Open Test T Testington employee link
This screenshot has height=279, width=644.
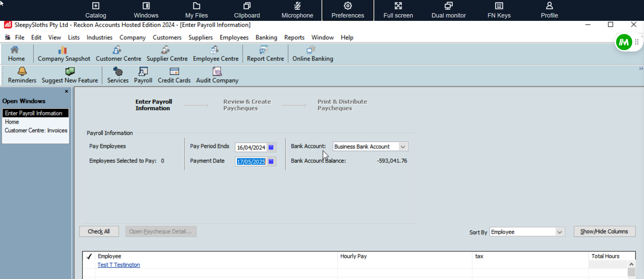(x=119, y=265)
